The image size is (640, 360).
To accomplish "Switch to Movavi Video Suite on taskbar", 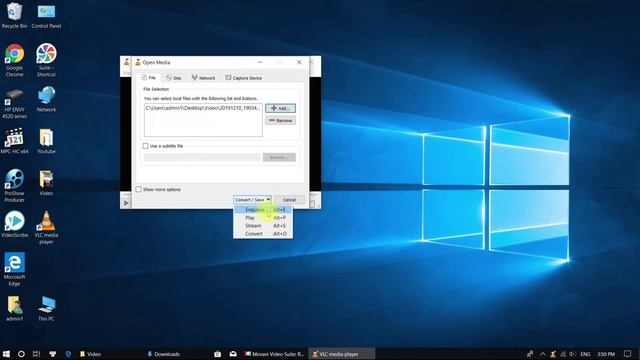I will pyautogui.click(x=274, y=354).
